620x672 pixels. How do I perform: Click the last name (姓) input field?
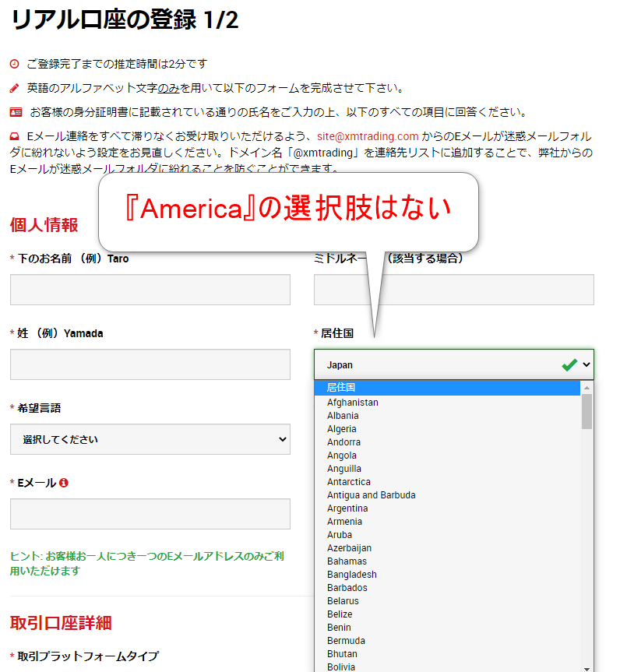[150, 364]
